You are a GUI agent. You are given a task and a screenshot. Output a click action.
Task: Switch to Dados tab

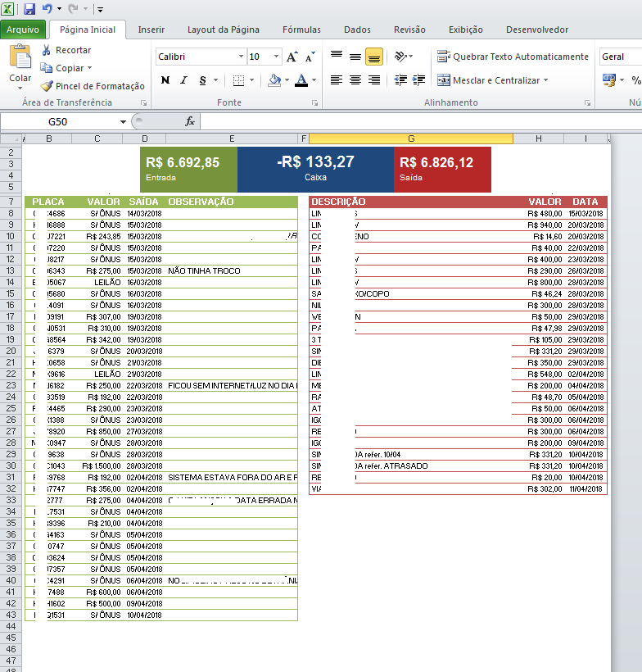357,30
